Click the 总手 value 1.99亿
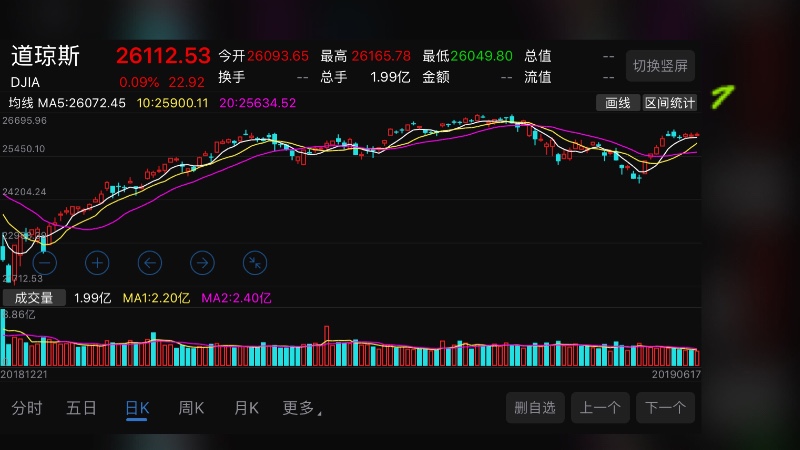 coord(390,77)
